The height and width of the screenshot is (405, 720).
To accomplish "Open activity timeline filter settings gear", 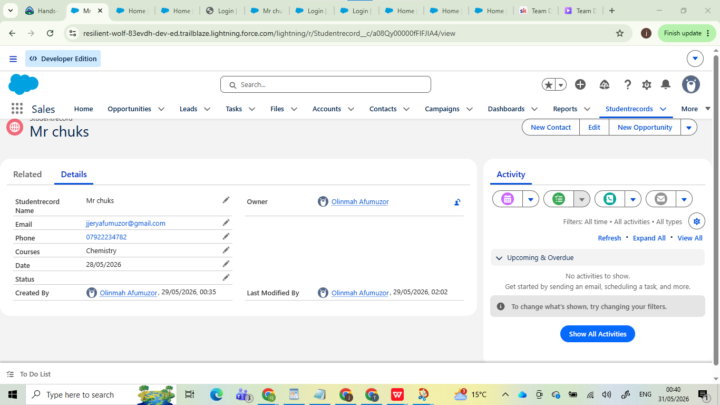I will 697,221.
